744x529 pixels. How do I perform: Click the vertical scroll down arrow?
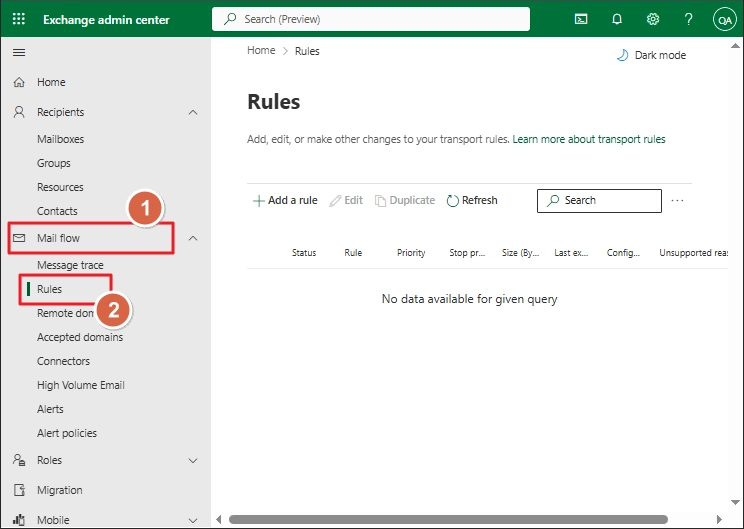pyautogui.click(x=735, y=502)
